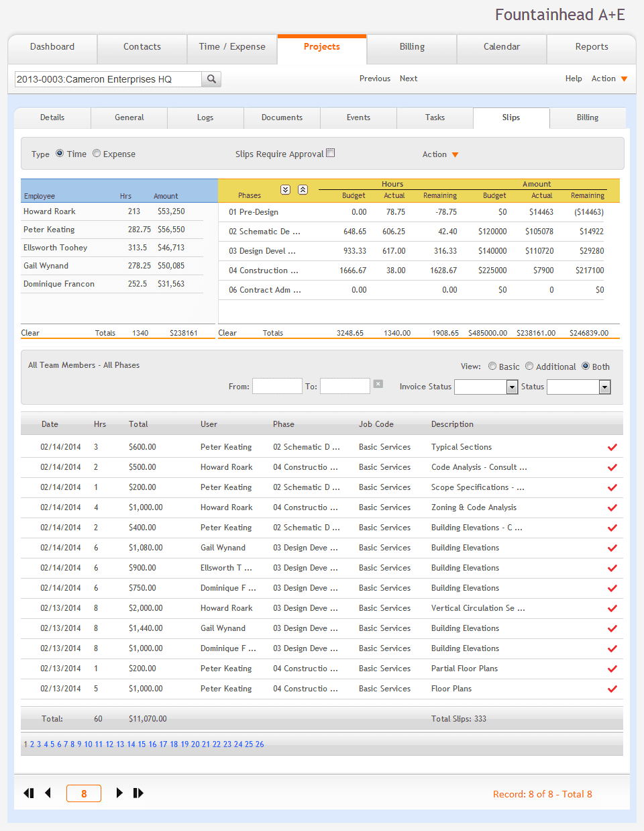Open the Status filter dropdown
Image resolution: width=644 pixels, height=831 pixels.
pyautogui.click(x=603, y=387)
